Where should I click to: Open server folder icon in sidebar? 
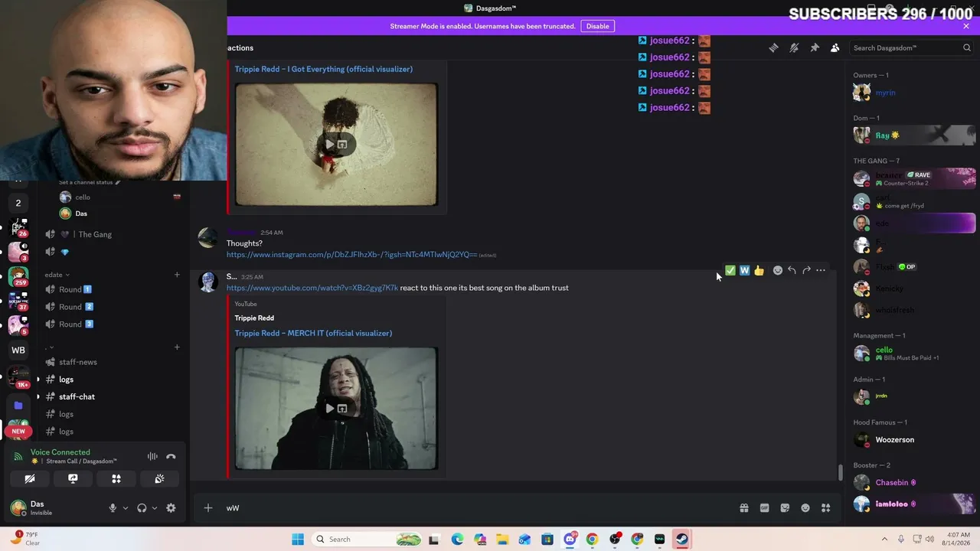pos(18,405)
